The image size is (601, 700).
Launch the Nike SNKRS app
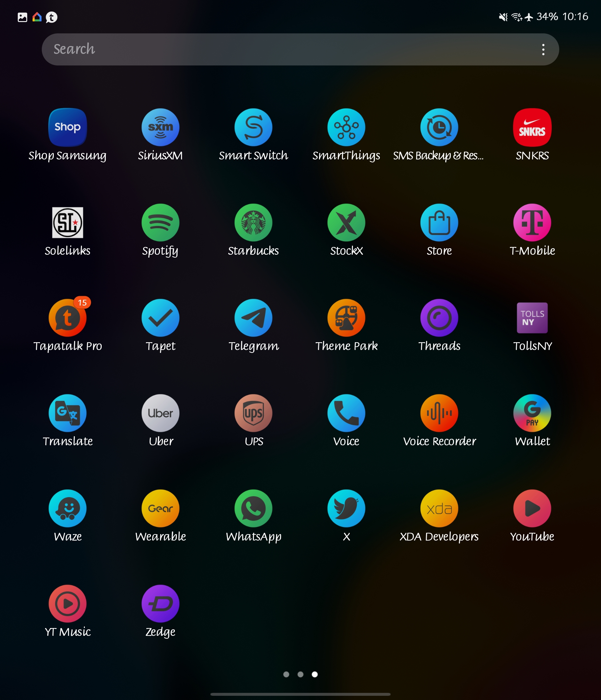[532, 127]
